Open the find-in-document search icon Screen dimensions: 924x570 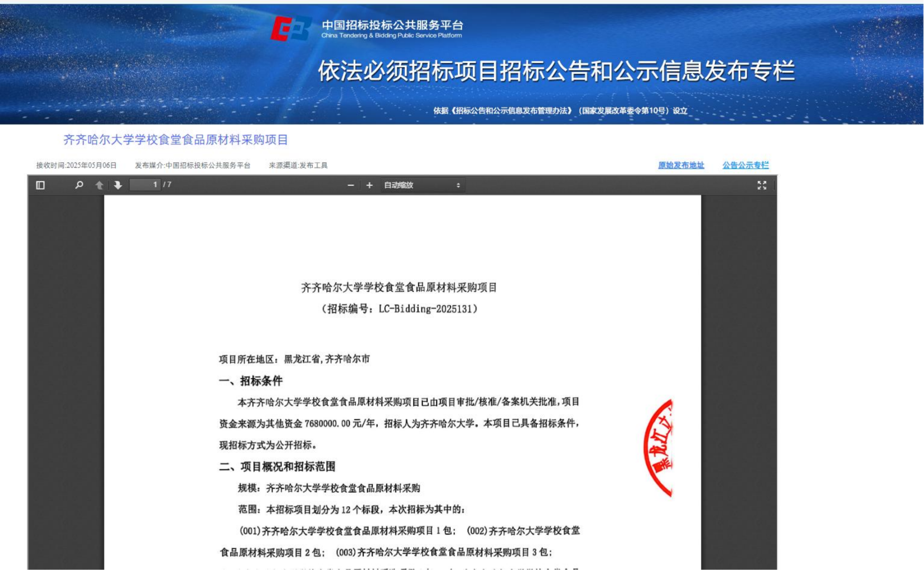[79, 185]
